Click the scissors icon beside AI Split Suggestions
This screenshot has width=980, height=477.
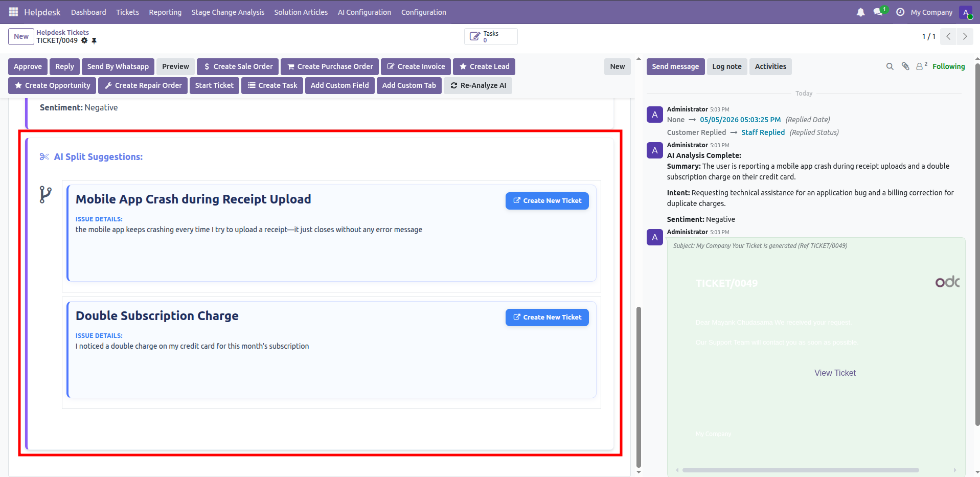(44, 157)
